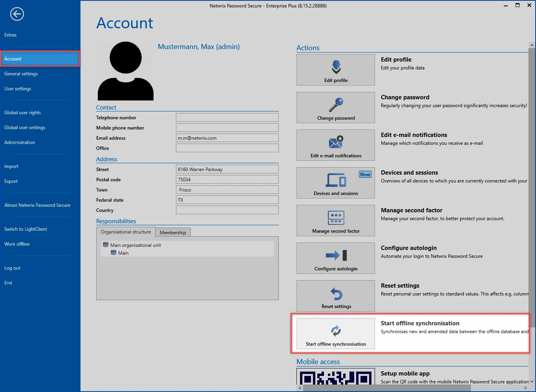This screenshot has width=536, height=392.
Task: Choose Export in the sidebar
Action: coord(11,181)
